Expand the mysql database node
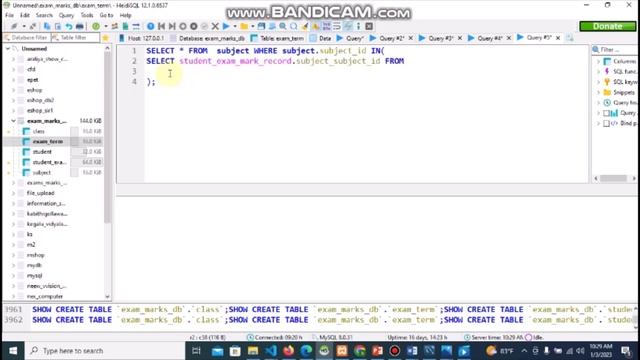 pos(13,276)
